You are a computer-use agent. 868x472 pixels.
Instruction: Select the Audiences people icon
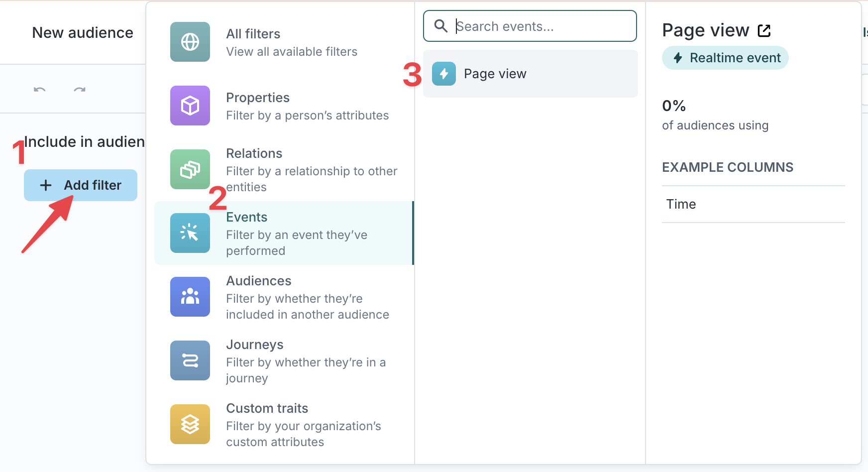[x=190, y=297]
